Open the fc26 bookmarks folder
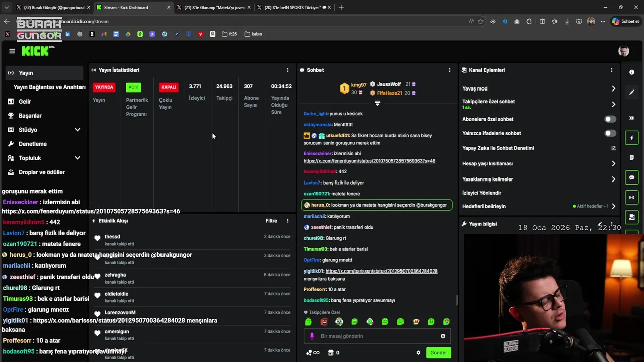This screenshot has width=644, height=362. click(229, 34)
